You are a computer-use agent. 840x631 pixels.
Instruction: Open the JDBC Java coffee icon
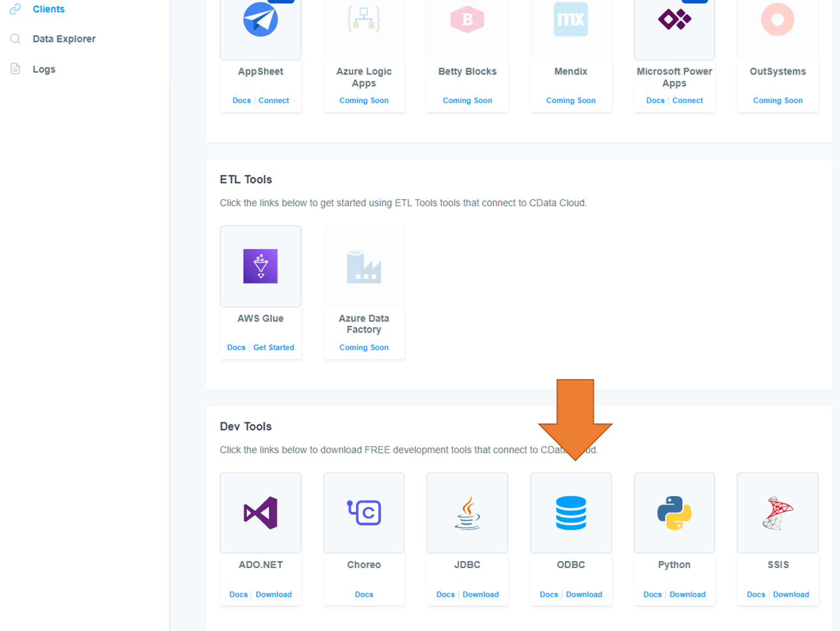[467, 512]
